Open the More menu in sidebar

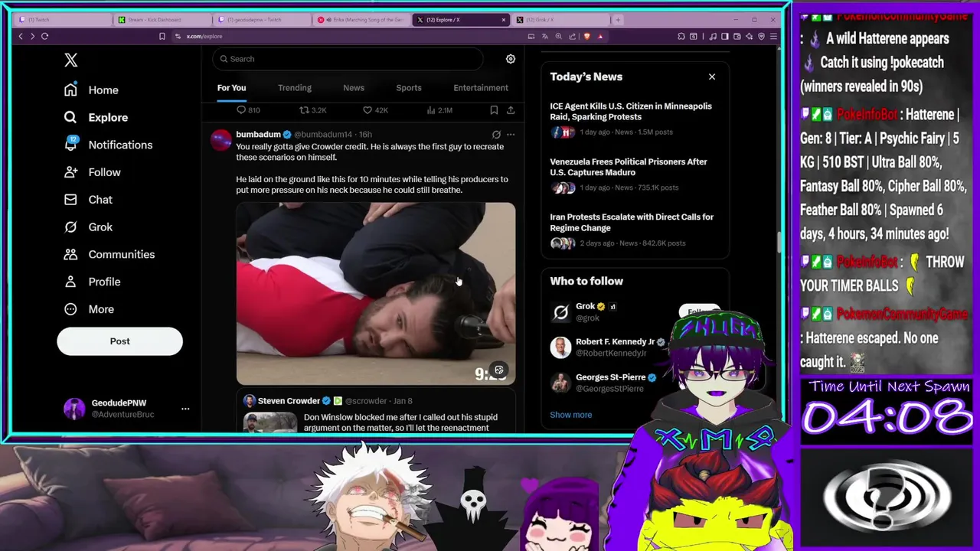[x=89, y=309]
